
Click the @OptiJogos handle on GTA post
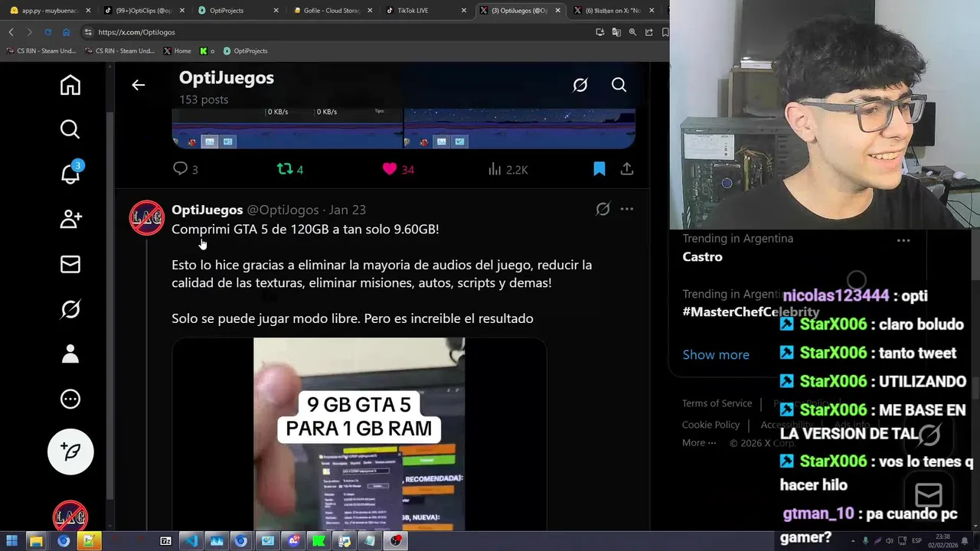pyautogui.click(x=283, y=210)
